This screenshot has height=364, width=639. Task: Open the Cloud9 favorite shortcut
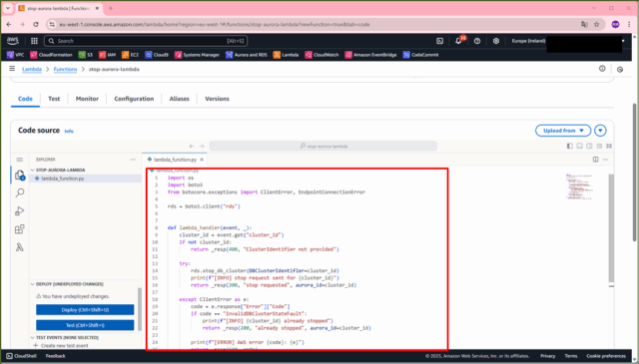pyautogui.click(x=157, y=55)
